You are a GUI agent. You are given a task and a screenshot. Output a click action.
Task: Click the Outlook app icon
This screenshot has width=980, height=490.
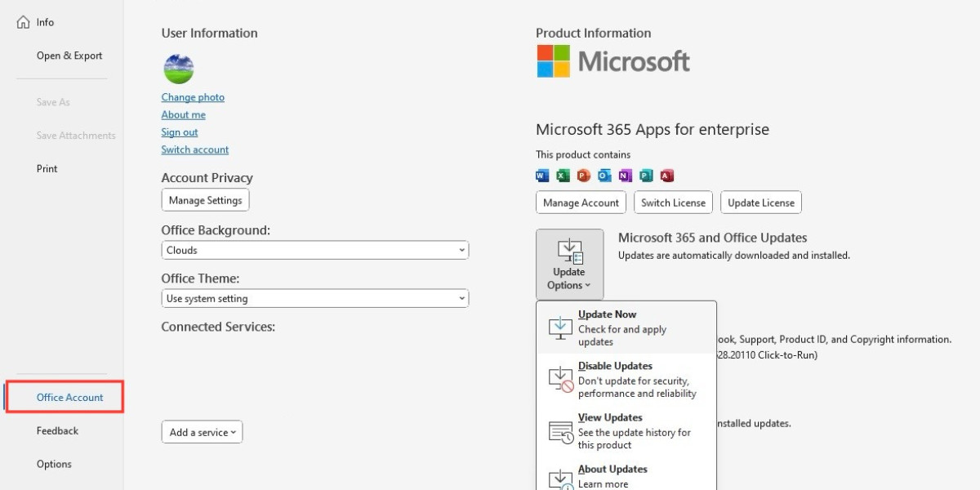(604, 176)
